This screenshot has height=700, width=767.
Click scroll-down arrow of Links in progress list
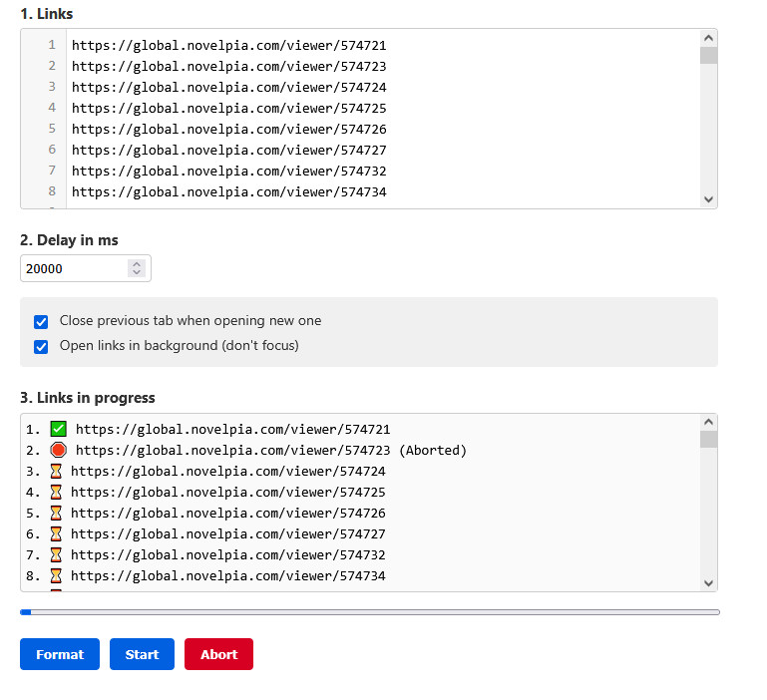click(x=708, y=582)
